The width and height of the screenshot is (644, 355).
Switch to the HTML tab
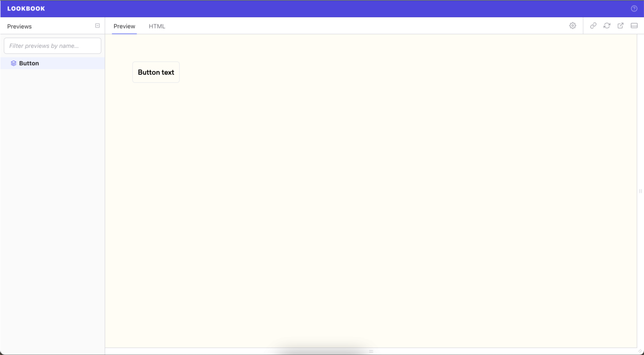(x=157, y=26)
